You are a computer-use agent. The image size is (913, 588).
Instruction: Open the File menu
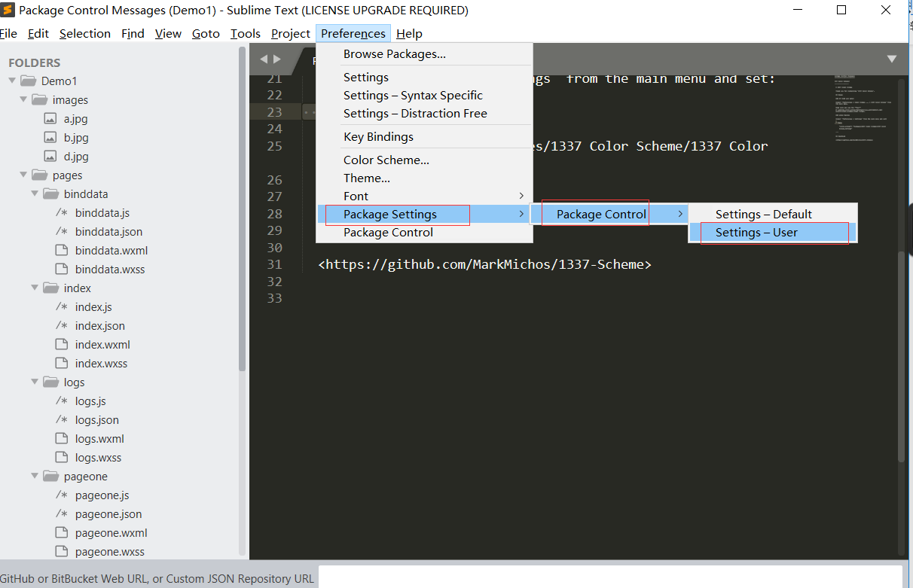pyautogui.click(x=8, y=33)
